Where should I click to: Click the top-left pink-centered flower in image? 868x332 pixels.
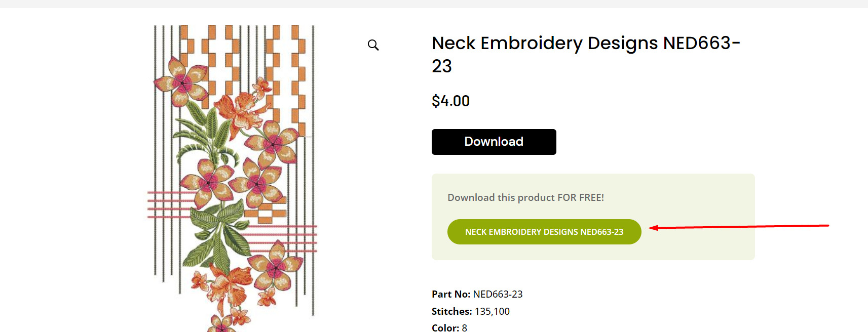182,82
